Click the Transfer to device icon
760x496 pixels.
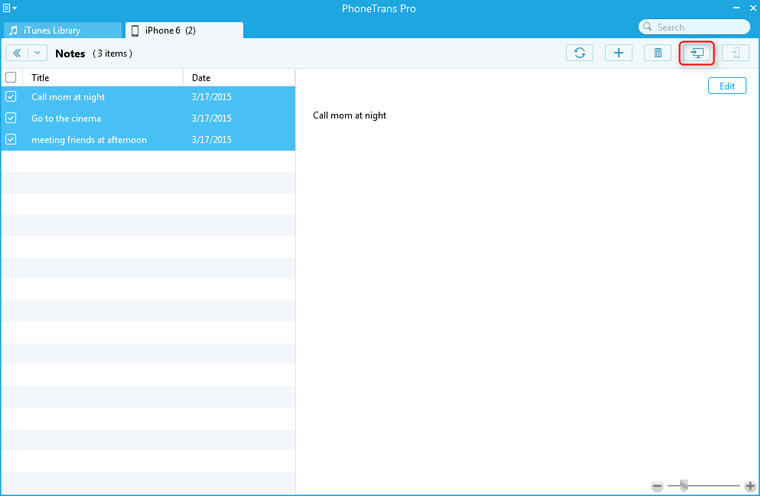click(735, 53)
